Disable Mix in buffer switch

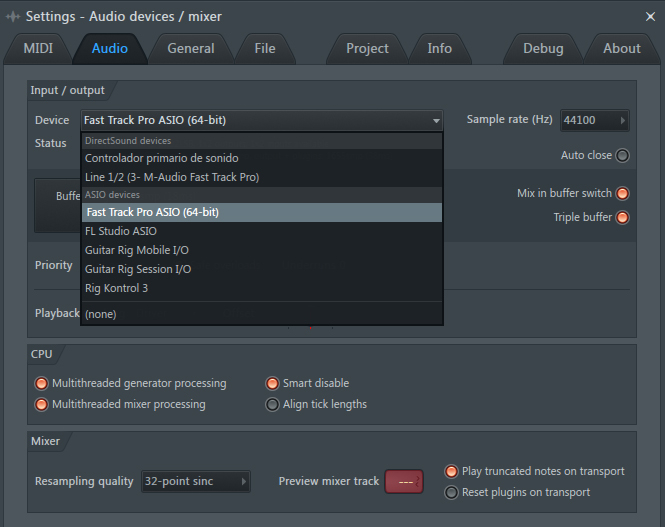tap(622, 194)
